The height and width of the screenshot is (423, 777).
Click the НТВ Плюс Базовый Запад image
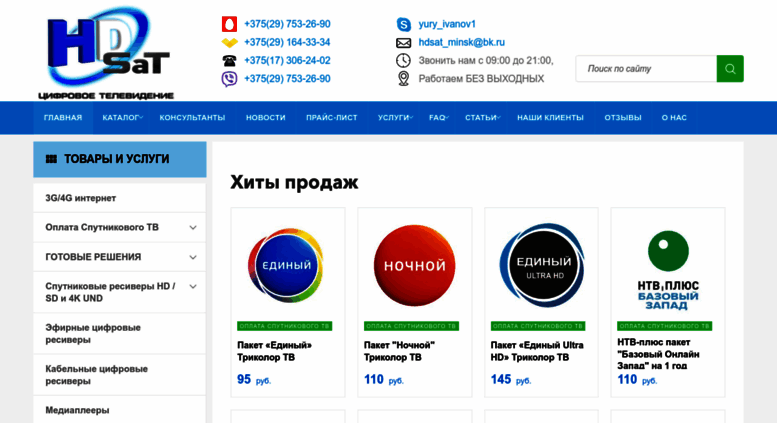click(x=668, y=270)
